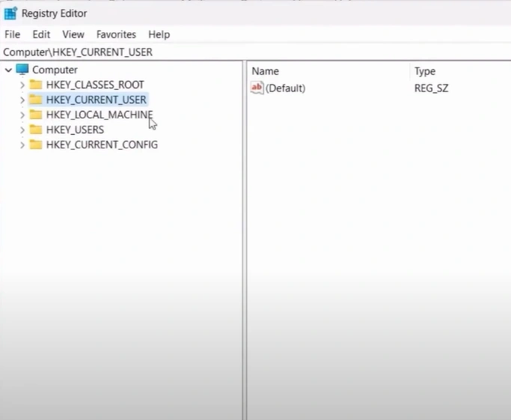511x420 pixels.
Task: Click the HKEY_CURRENT_CONFIG folder icon
Action: tap(36, 144)
